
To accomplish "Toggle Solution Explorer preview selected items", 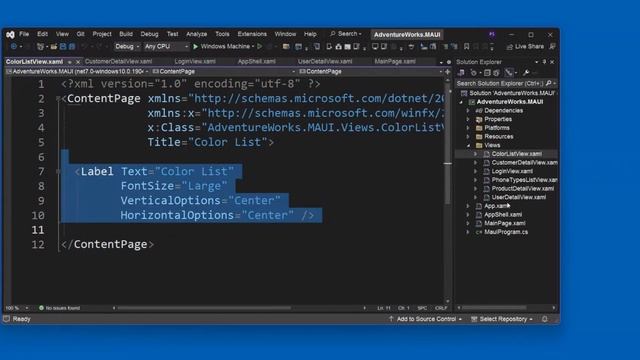I will tap(509, 73).
